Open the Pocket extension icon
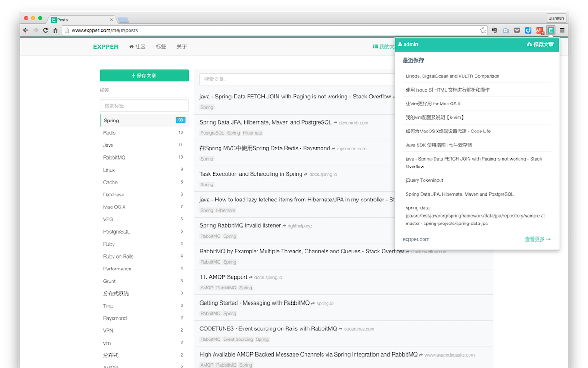 tap(517, 30)
